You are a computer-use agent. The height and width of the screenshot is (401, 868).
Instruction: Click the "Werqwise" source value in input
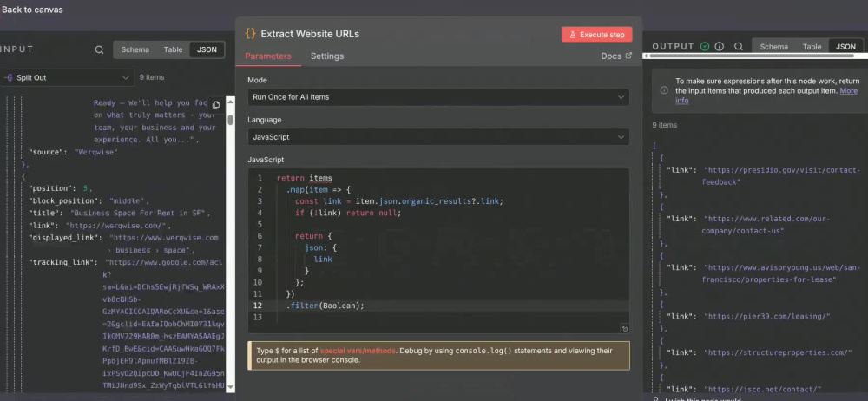[x=96, y=152]
